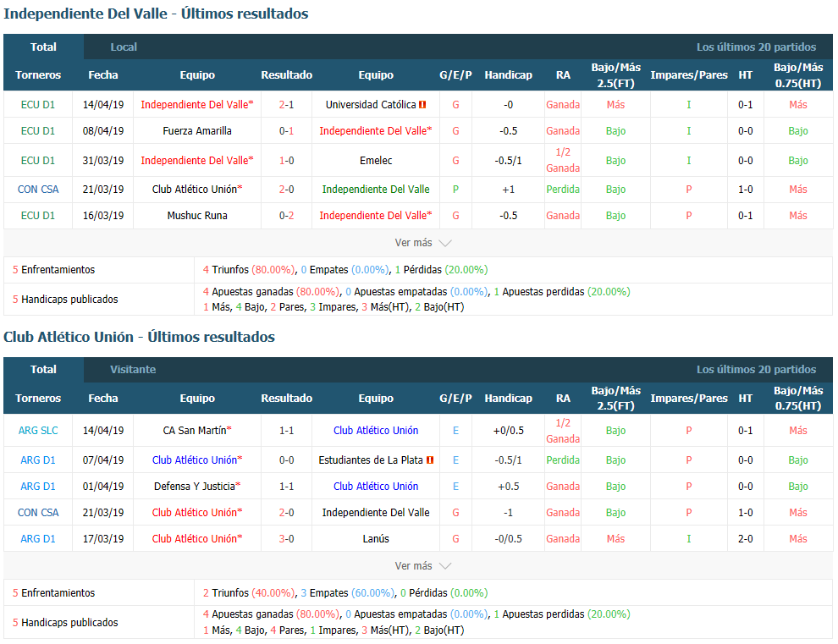Screen dimensions: 838x644
Task: Open Lanús team link
Action: [376, 539]
